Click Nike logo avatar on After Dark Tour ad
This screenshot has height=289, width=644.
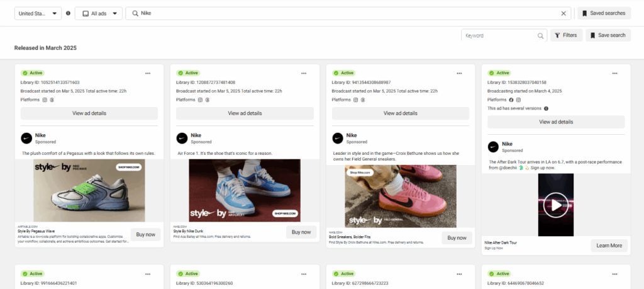click(493, 147)
